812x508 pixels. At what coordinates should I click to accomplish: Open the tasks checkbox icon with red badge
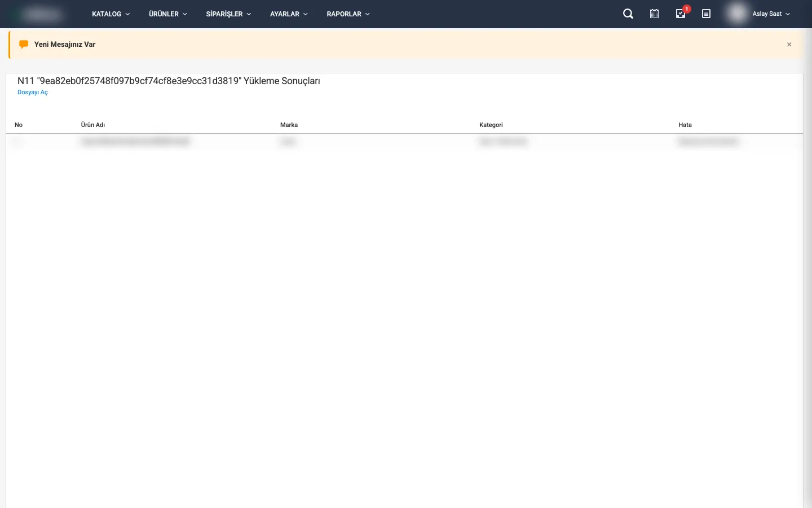tap(681, 14)
